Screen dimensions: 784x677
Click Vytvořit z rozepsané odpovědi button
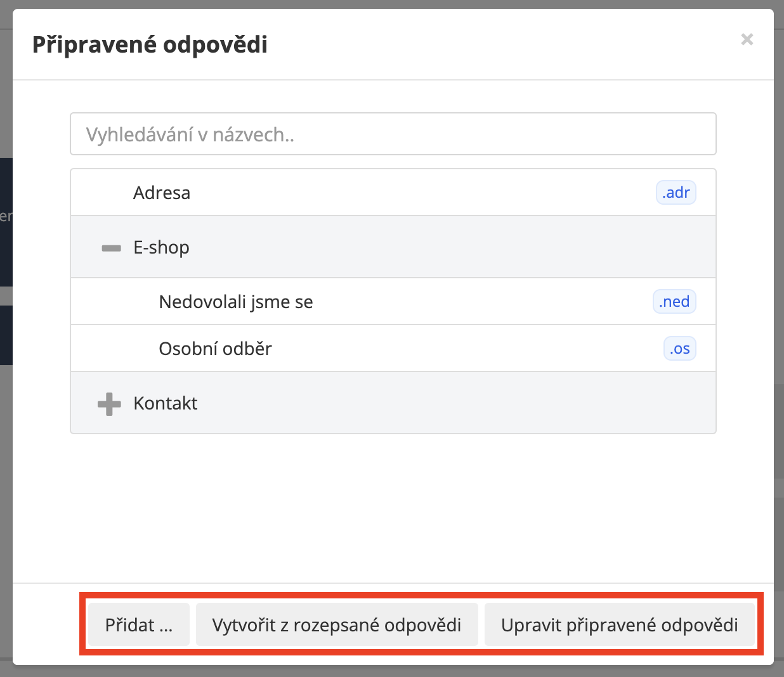click(x=337, y=625)
